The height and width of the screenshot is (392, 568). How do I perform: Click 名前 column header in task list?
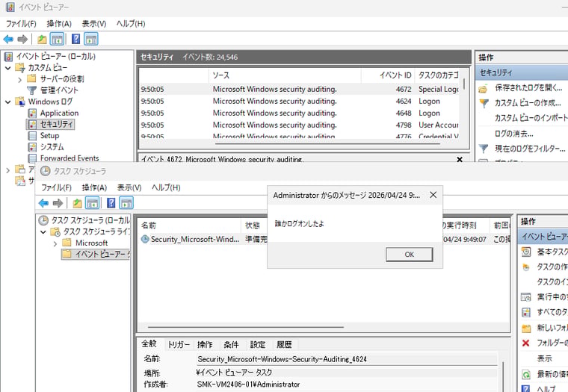pos(190,225)
